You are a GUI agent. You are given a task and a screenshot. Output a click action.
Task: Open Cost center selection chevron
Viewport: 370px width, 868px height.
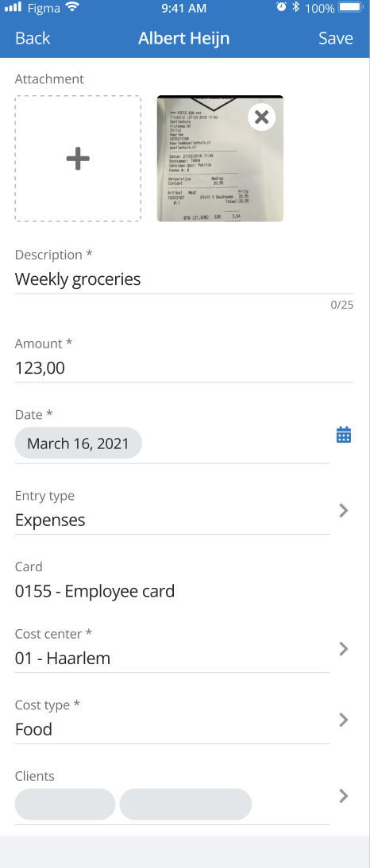344,649
